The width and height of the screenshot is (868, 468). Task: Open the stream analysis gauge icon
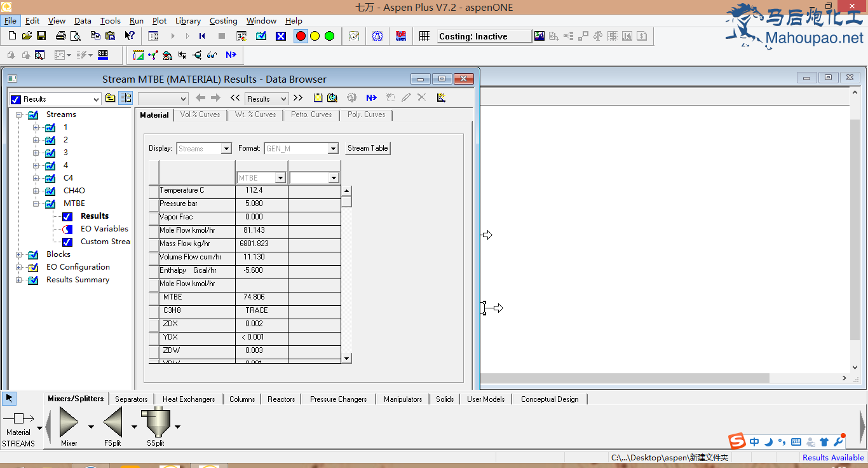pos(355,36)
